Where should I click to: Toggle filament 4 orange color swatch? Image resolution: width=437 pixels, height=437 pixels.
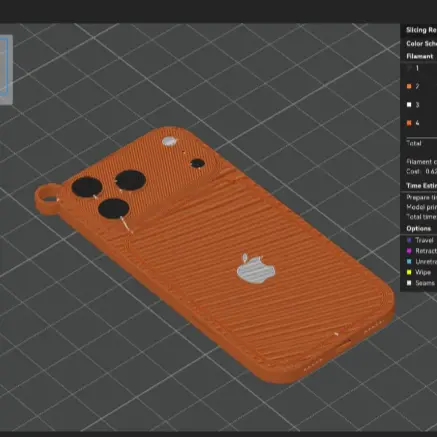point(409,123)
